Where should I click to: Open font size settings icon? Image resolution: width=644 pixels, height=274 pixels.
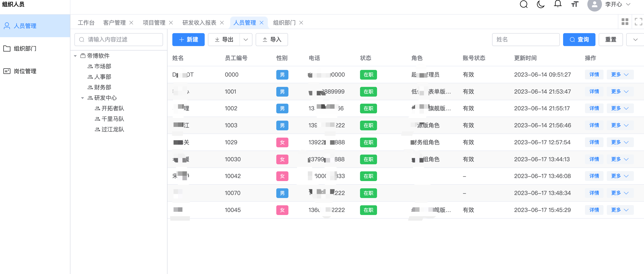coord(575,4)
